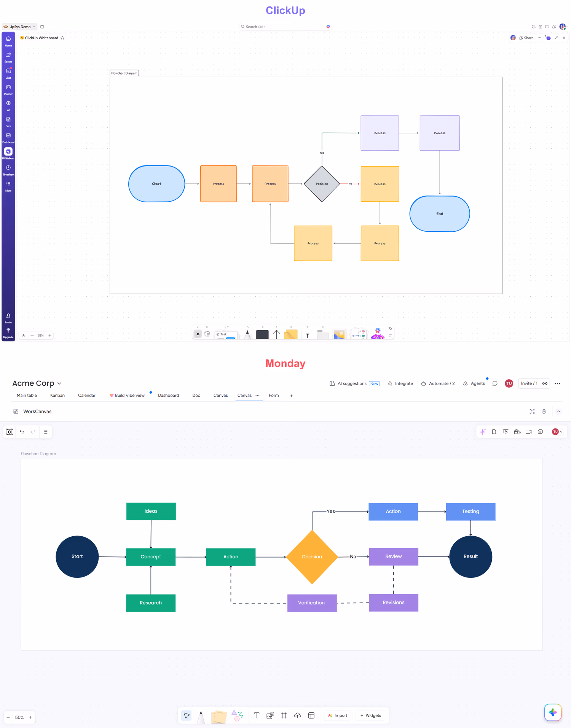
Task: Select the Text tool in ClickUp toolbar
Action: [x=307, y=335]
